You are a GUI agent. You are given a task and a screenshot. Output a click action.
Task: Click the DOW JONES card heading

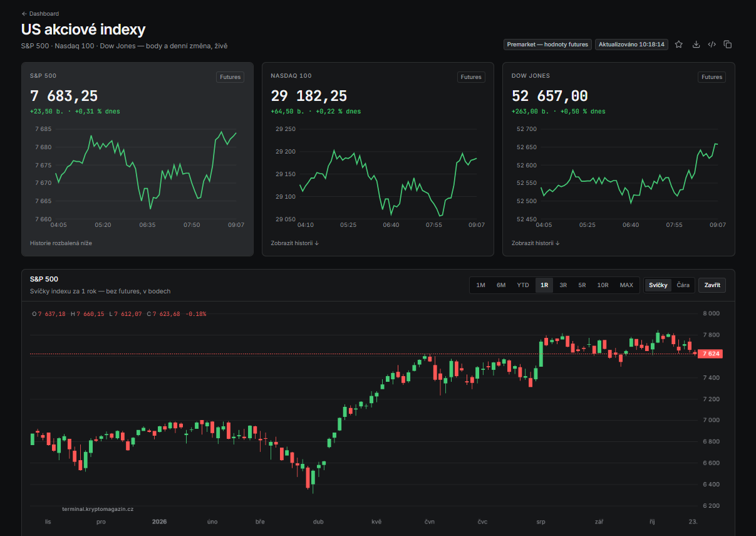531,76
